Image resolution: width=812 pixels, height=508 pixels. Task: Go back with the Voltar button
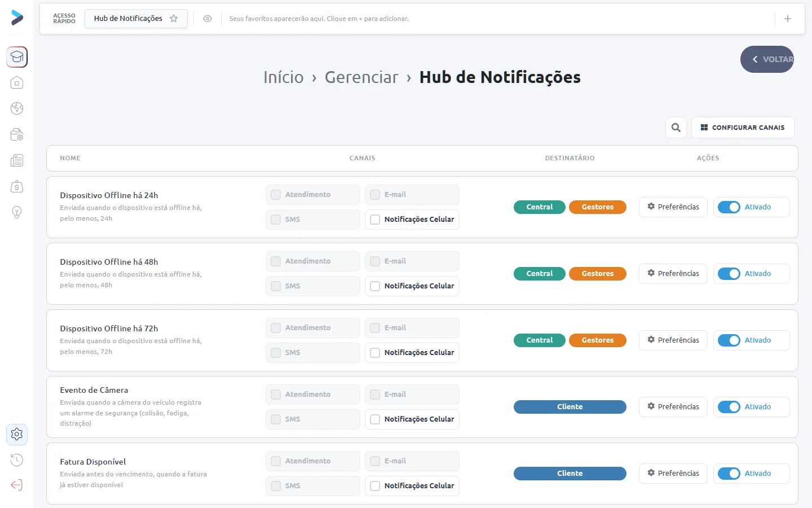click(767, 59)
